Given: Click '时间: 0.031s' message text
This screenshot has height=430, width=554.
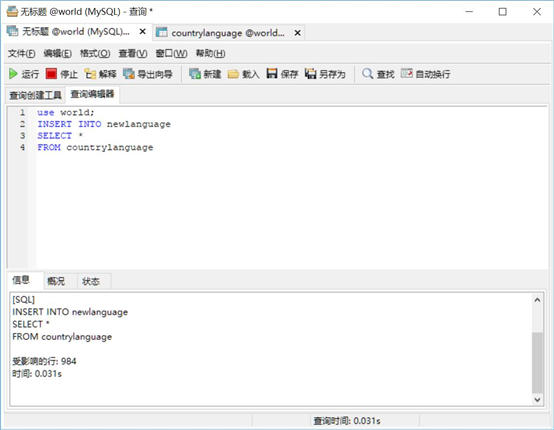Looking at the screenshot, I should tap(37, 374).
